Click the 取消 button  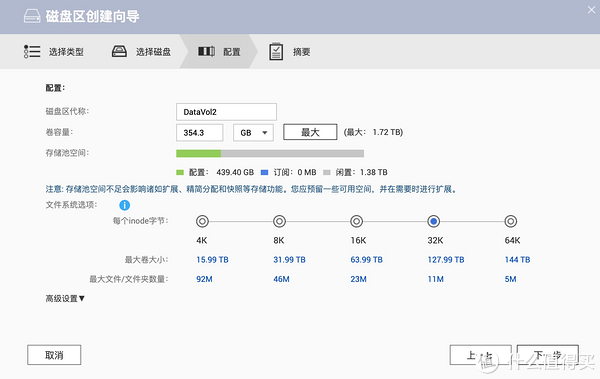pos(54,355)
